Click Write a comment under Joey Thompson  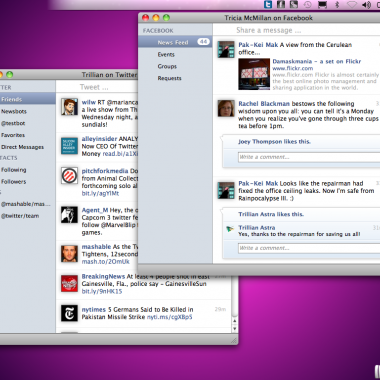pyautogui.click(x=309, y=157)
